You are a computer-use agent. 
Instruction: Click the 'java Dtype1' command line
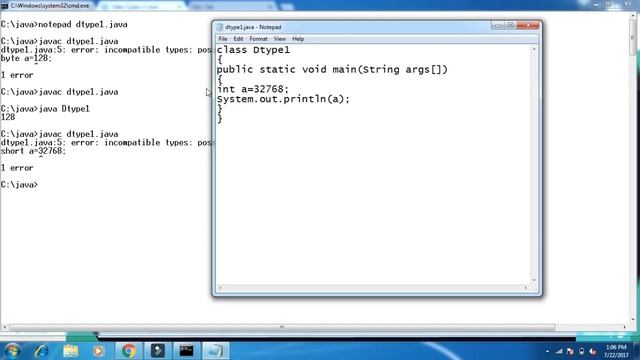click(64, 109)
